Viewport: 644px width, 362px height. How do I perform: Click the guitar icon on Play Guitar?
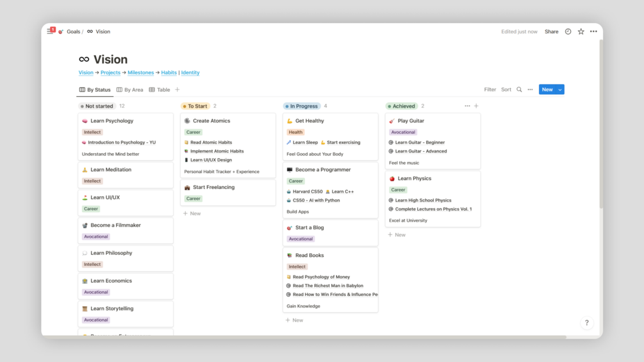coord(392,120)
